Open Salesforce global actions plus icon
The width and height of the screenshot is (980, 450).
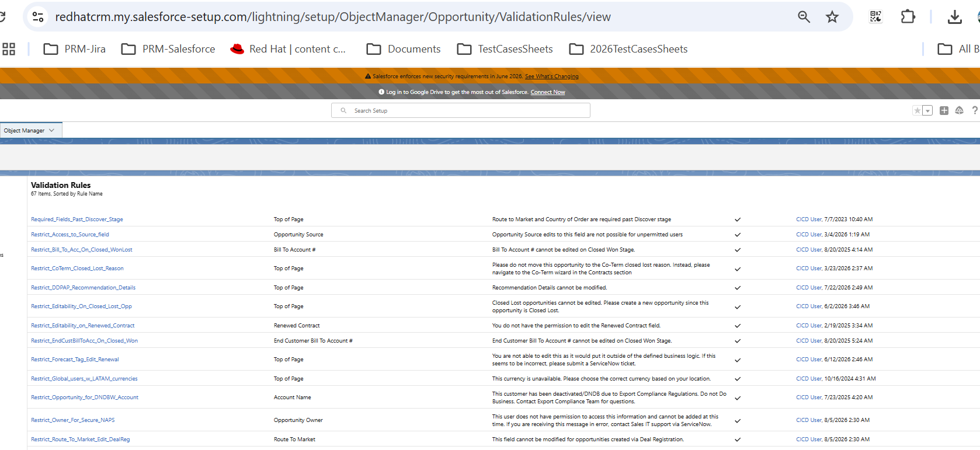pos(944,110)
